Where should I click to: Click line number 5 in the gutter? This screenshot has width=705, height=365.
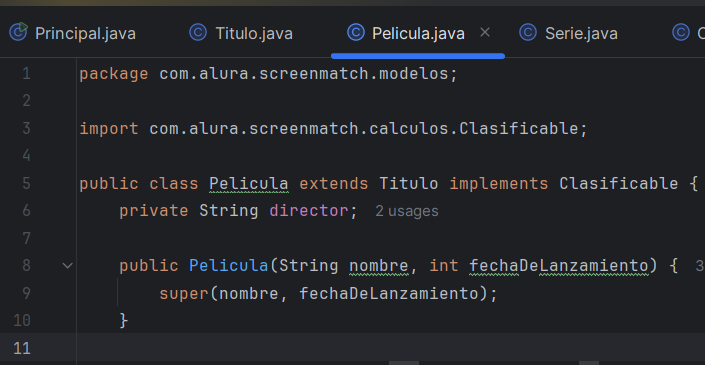pos(26,183)
